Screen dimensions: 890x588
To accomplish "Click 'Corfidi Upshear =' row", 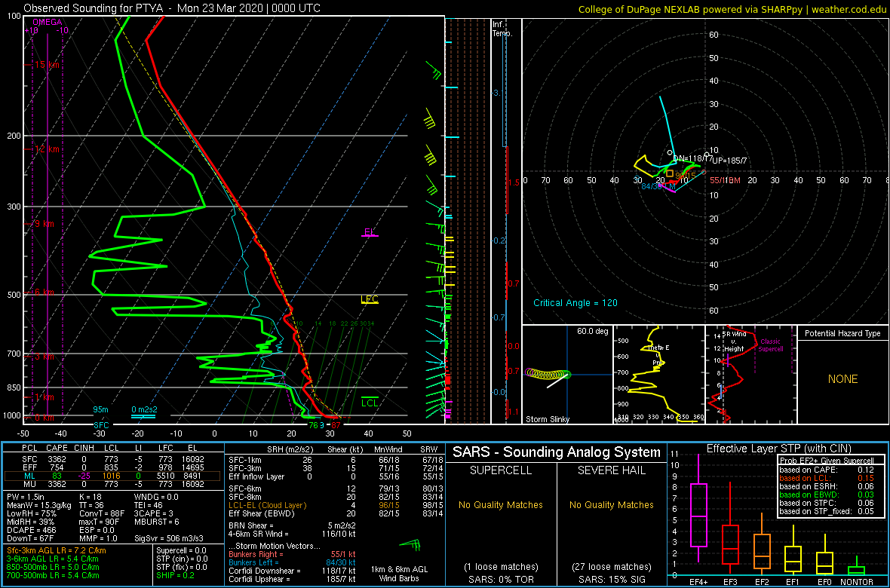I will coord(293,579).
